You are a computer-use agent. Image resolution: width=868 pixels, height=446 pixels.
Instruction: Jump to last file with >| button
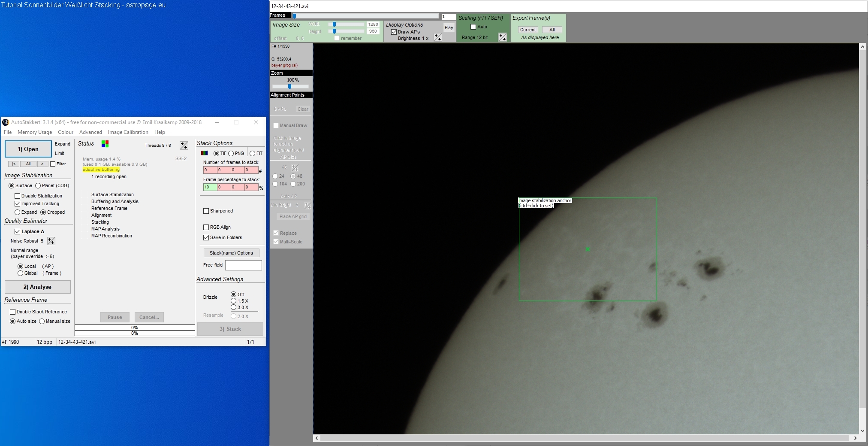[42, 164]
